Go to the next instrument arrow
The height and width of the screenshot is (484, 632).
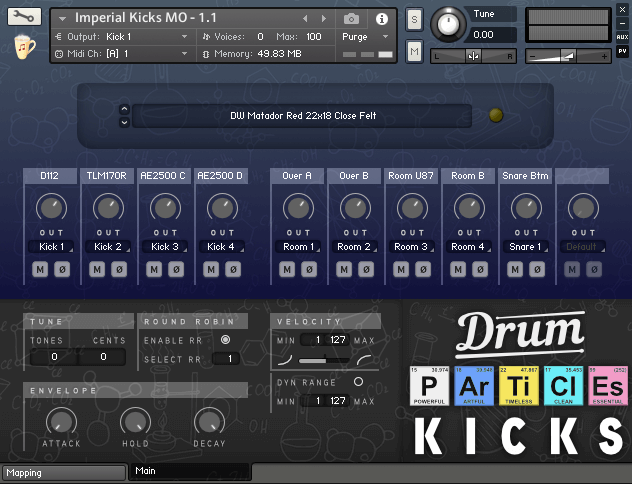tap(324, 19)
